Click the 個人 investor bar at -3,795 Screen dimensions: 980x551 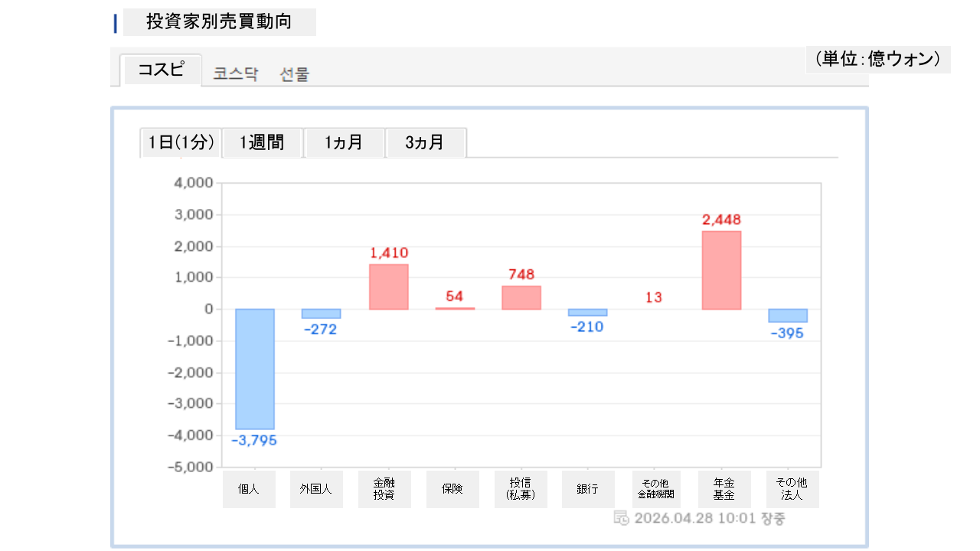pyautogui.click(x=254, y=369)
